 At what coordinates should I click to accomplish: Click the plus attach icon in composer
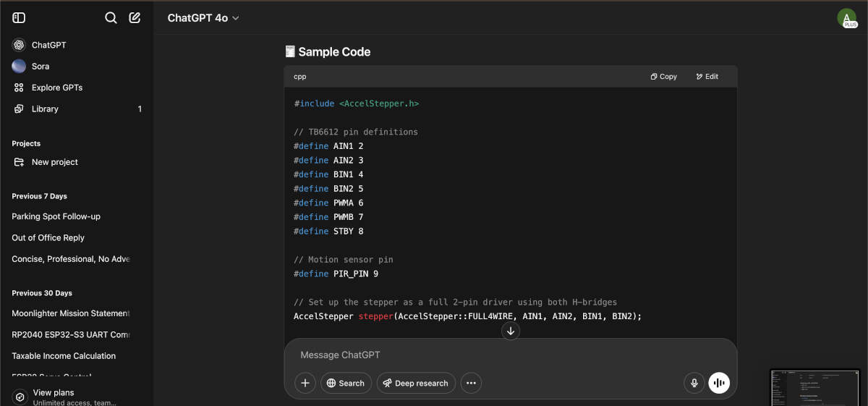click(x=305, y=383)
